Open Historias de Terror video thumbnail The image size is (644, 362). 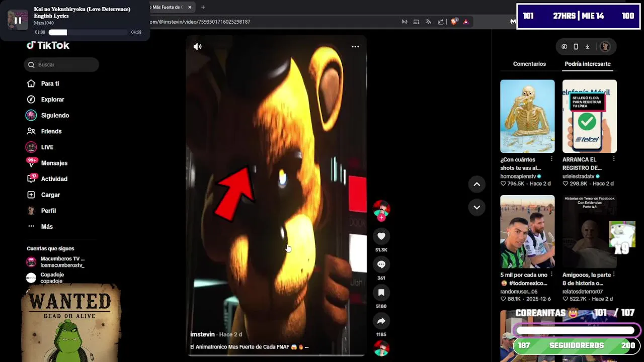click(x=590, y=232)
